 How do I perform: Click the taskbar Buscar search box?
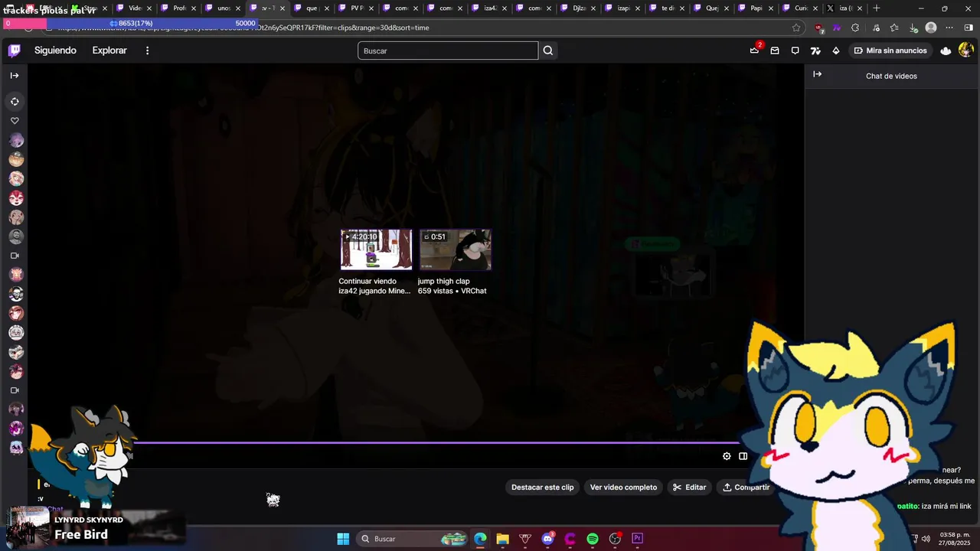(413, 539)
